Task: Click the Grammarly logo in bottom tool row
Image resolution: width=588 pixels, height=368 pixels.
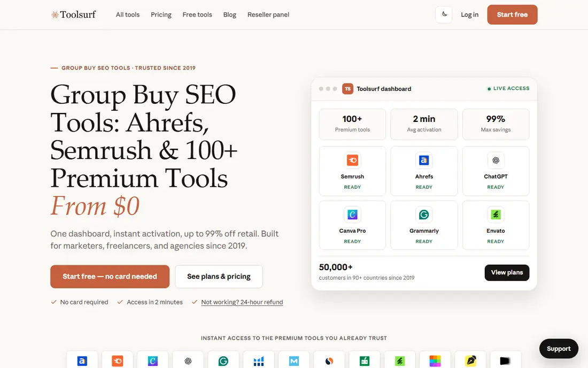Action: point(223,361)
